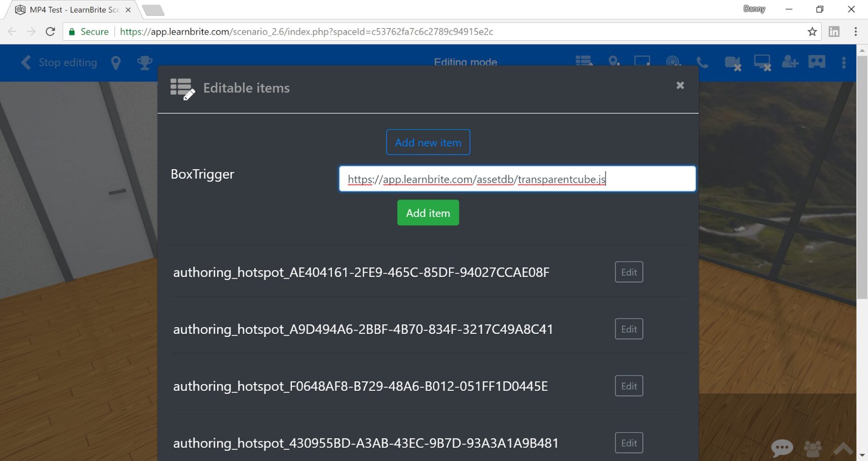Edit the authoring_hotspot_F0648AF8 item
The width and height of the screenshot is (868, 461).
tap(628, 386)
